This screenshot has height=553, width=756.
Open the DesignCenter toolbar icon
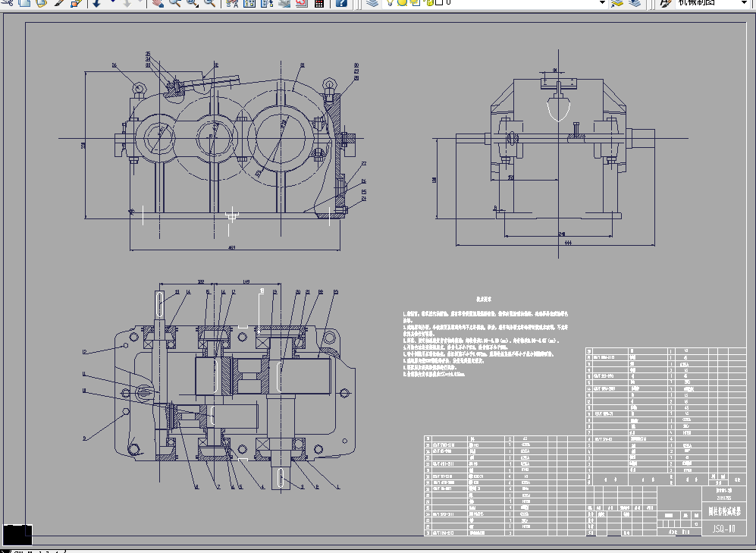point(250,3)
